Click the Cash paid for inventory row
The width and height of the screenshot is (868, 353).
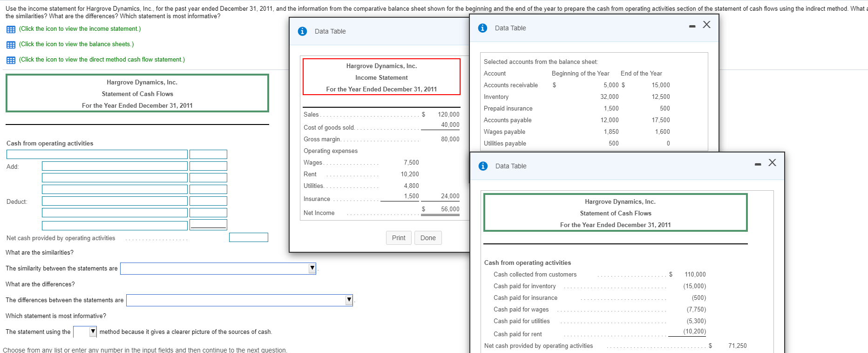[x=600, y=286]
